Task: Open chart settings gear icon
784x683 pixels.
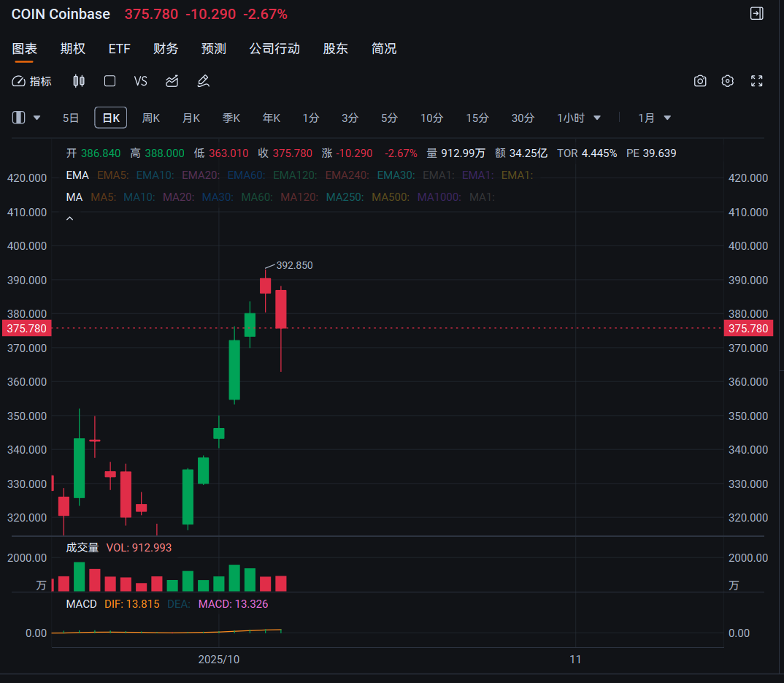Action: point(727,81)
